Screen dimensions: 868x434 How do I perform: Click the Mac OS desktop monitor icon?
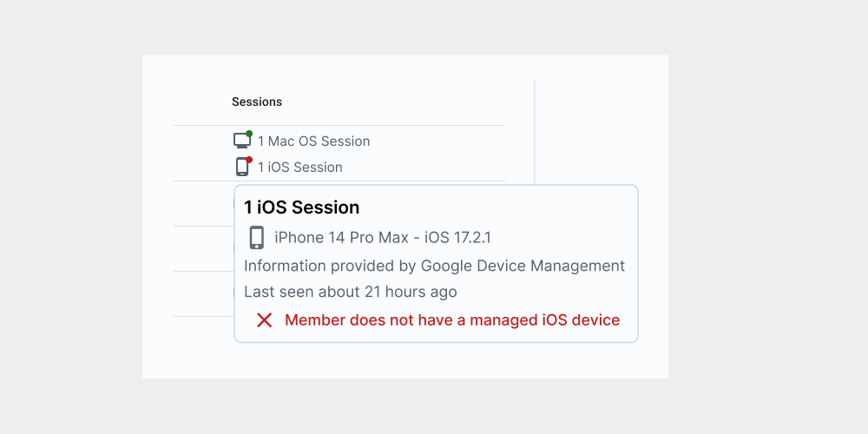[x=241, y=141]
